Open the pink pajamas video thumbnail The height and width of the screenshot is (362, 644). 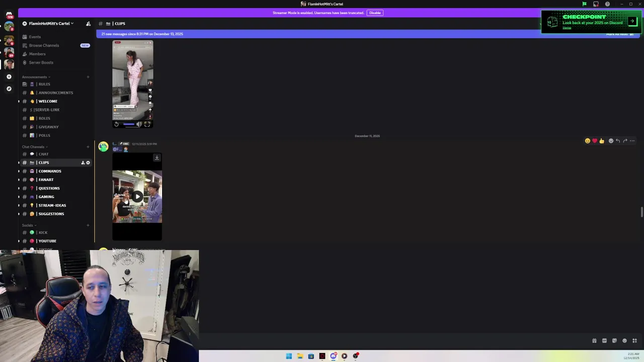coord(133,80)
